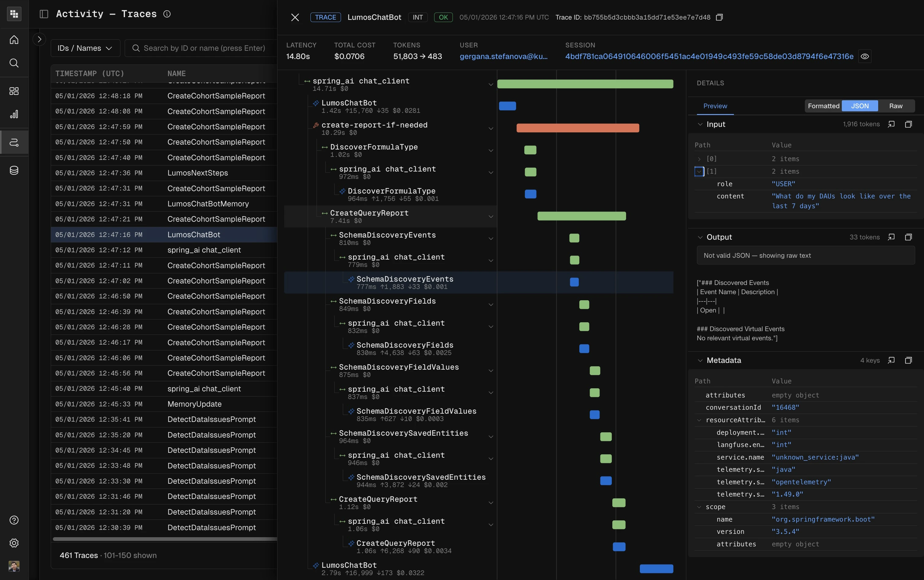924x580 pixels.
Task: Copy the Metadata section content
Action: (908, 360)
